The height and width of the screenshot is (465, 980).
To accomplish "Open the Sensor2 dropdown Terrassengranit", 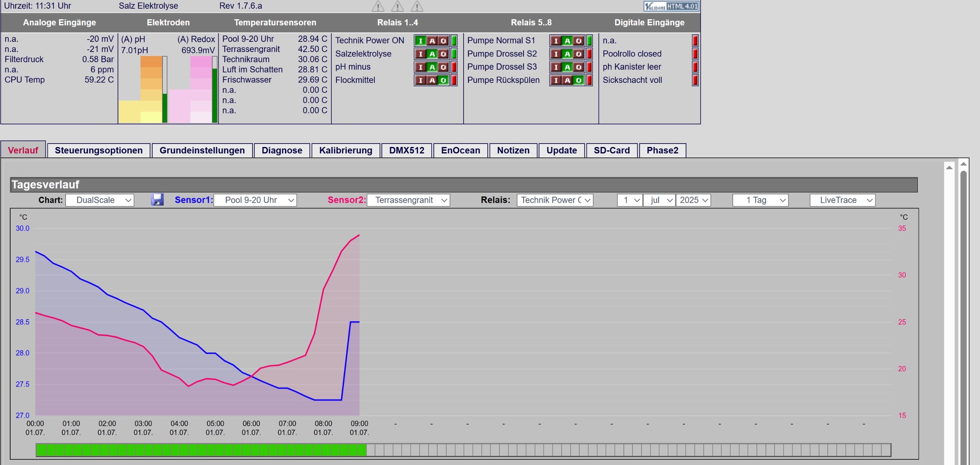I will coord(408,200).
